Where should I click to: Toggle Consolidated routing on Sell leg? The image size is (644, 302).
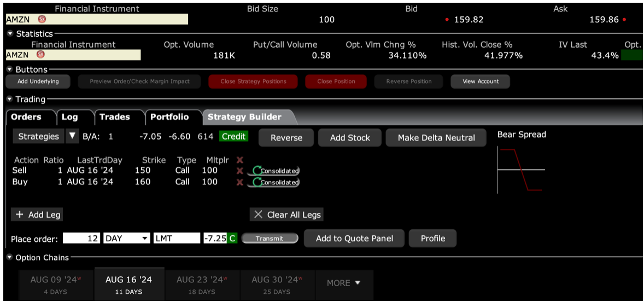276,171
